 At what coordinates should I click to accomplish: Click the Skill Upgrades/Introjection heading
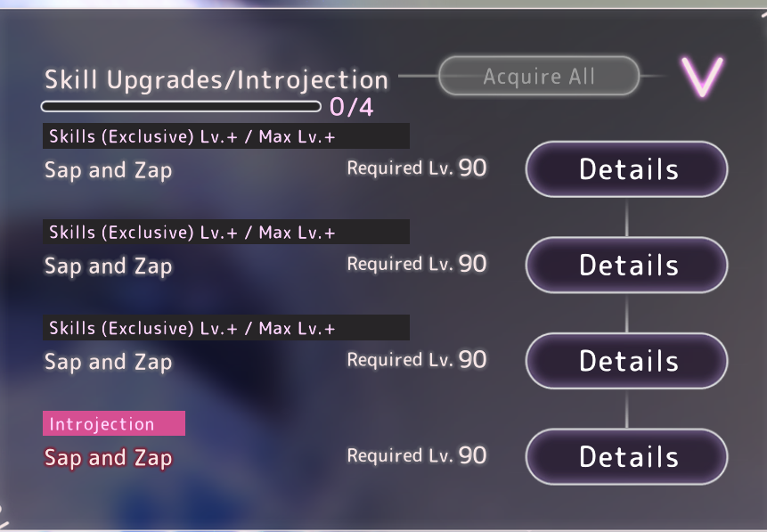pyautogui.click(x=216, y=80)
